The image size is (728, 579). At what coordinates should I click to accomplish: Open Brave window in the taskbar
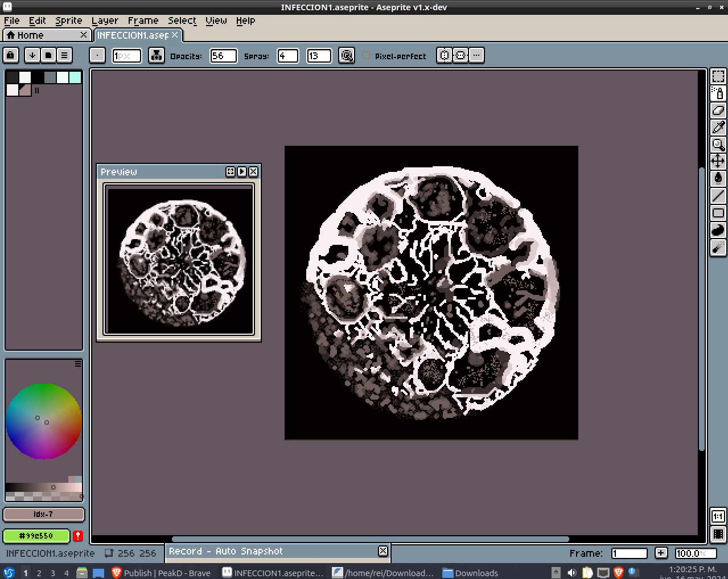[161, 573]
